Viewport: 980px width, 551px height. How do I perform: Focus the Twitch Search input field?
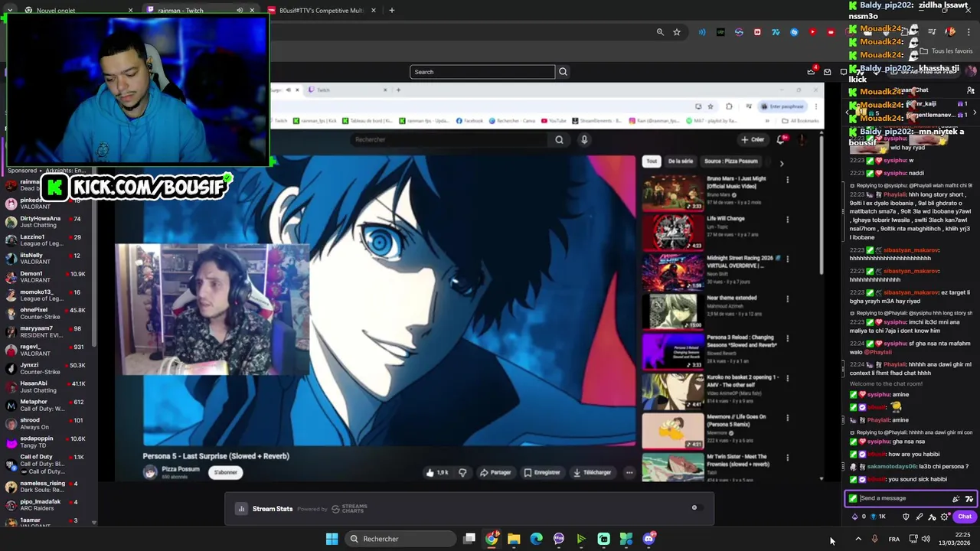point(482,72)
